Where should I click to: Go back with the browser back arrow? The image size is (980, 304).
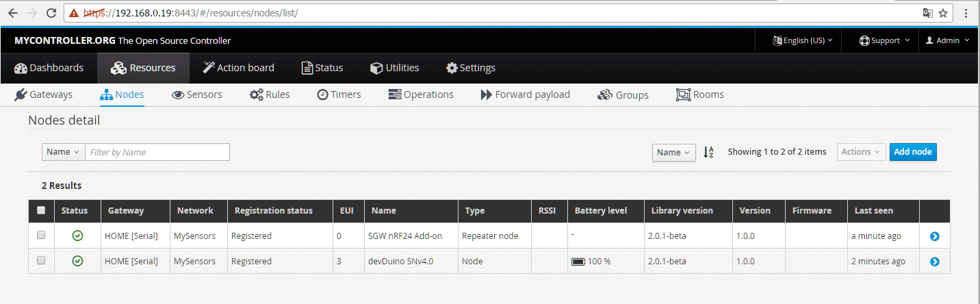point(12,13)
